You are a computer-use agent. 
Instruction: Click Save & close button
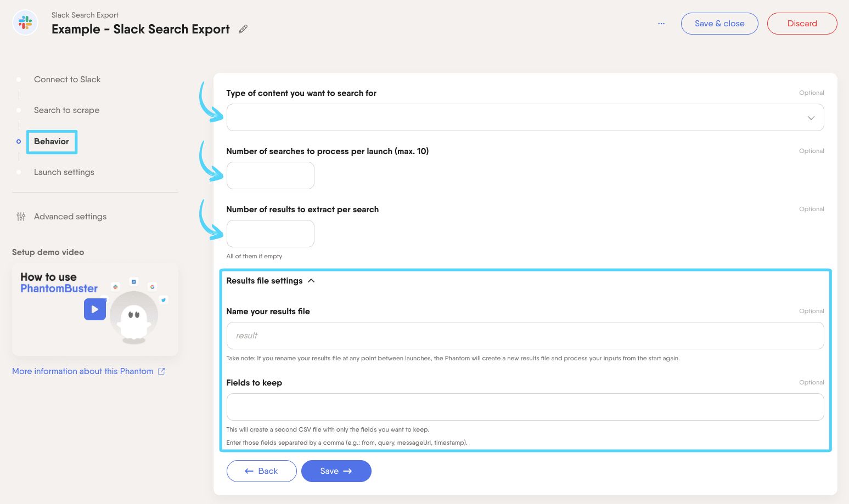[x=719, y=24]
